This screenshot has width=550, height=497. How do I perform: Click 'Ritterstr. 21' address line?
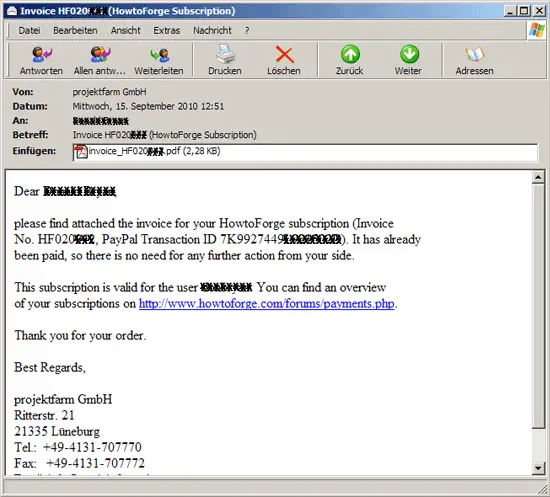point(44,416)
